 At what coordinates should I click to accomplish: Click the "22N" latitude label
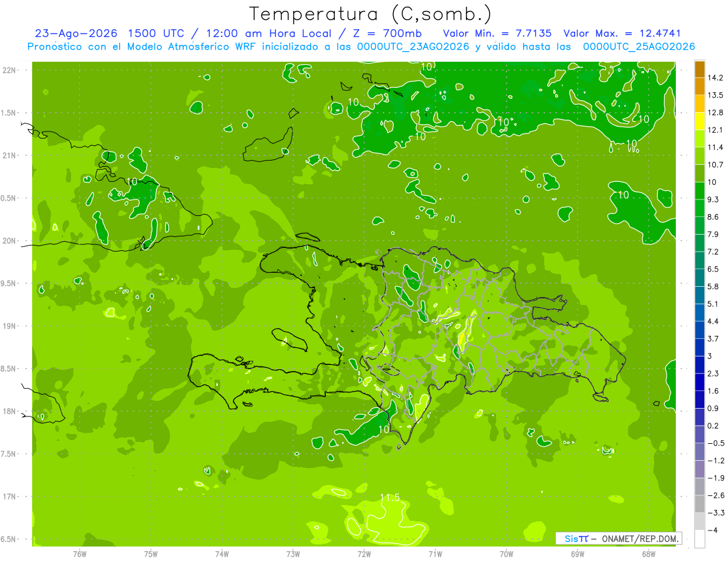click(x=10, y=70)
